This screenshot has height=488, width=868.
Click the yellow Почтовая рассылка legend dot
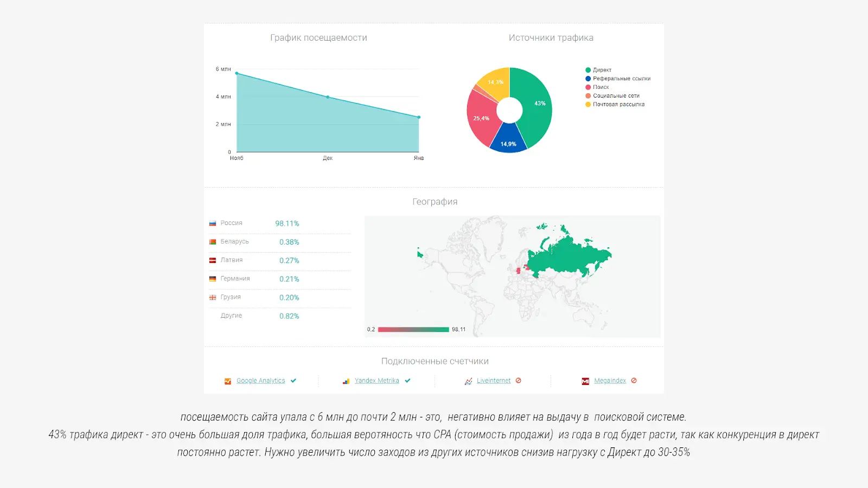pos(588,105)
